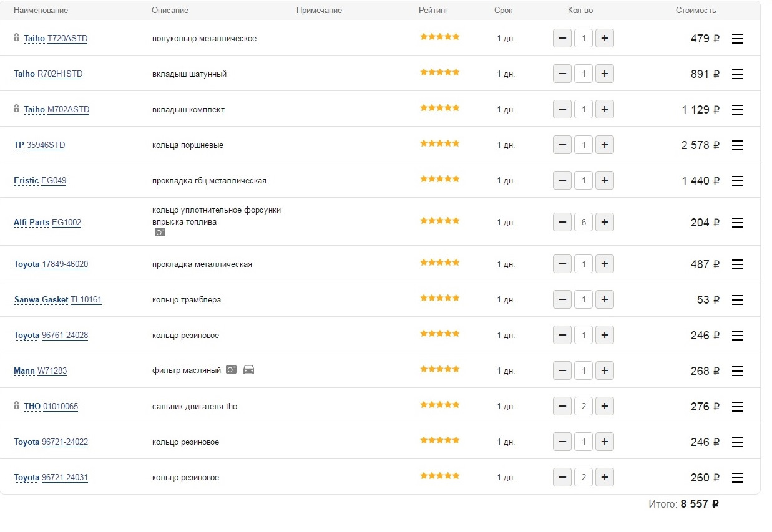Click five-star rating of Eristic EG049
The width and height of the screenshot is (772, 532).
click(439, 179)
